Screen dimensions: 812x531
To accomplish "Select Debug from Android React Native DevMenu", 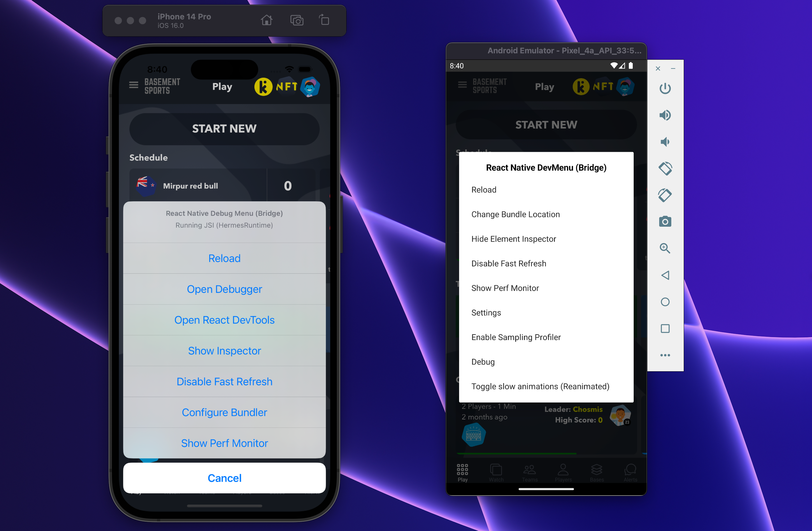I will [483, 362].
